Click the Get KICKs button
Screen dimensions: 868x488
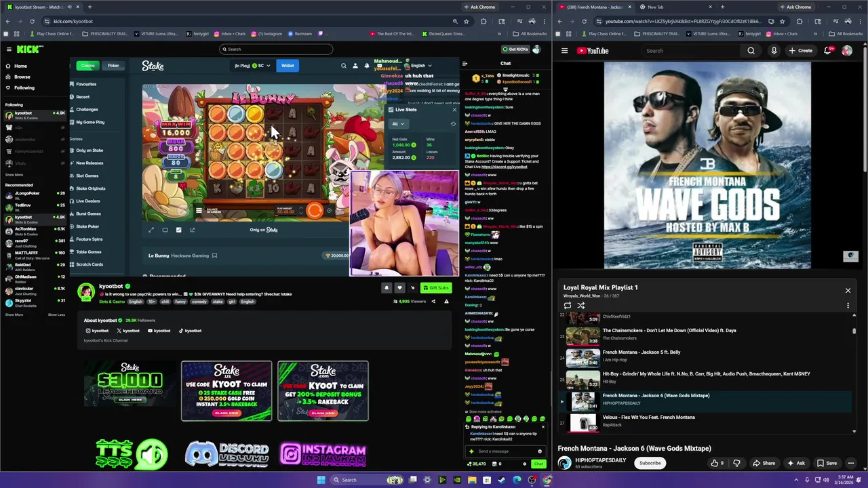tap(515, 49)
